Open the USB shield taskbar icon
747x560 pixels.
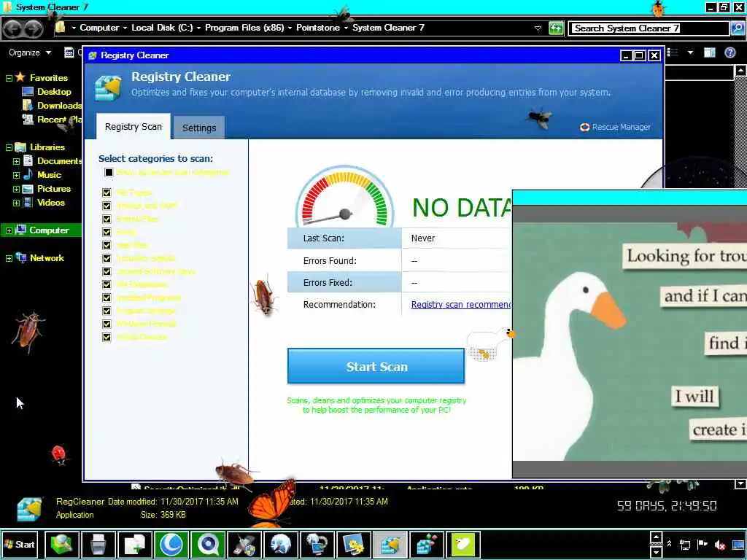[x=244, y=544]
